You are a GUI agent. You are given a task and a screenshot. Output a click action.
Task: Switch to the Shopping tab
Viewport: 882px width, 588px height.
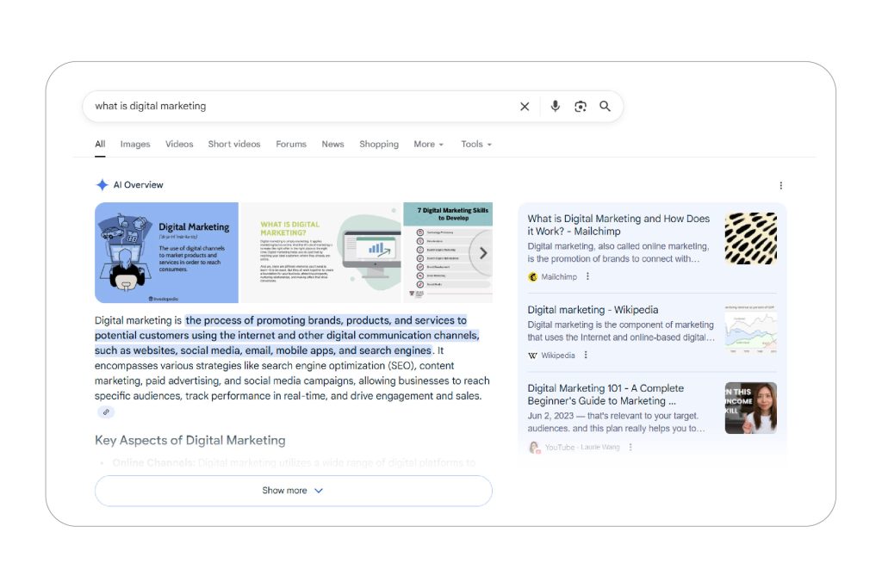point(379,145)
